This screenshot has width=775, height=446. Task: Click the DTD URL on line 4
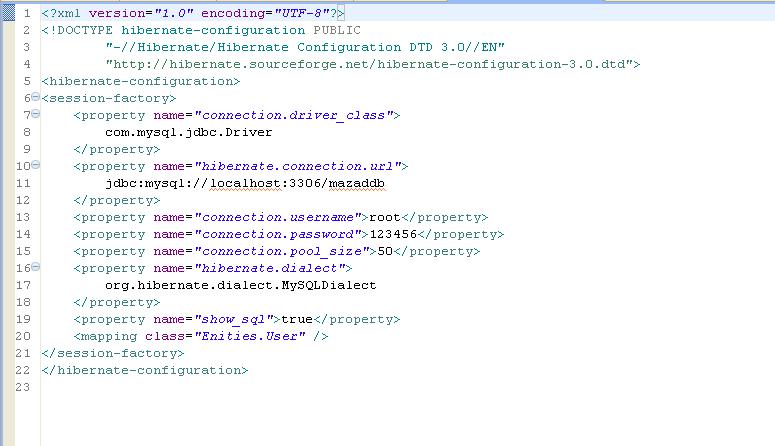pyautogui.click(x=369, y=64)
